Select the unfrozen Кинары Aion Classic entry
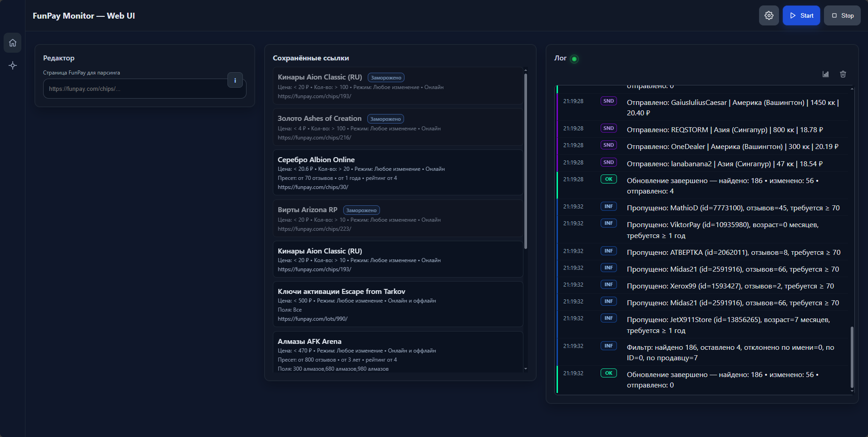This screenshot has width=868, height=437. tap(397, 259)
